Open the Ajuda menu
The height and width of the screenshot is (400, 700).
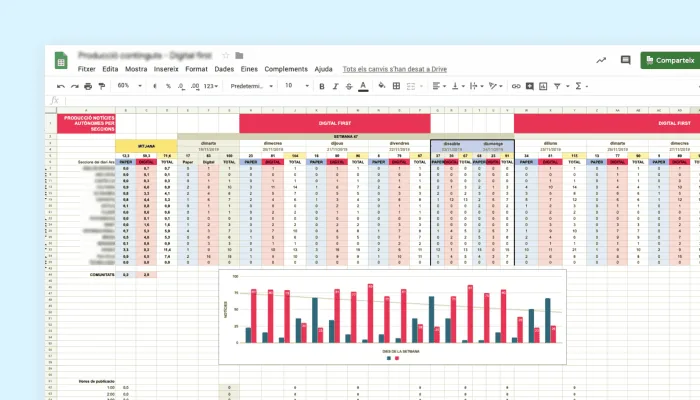(323, 69)
